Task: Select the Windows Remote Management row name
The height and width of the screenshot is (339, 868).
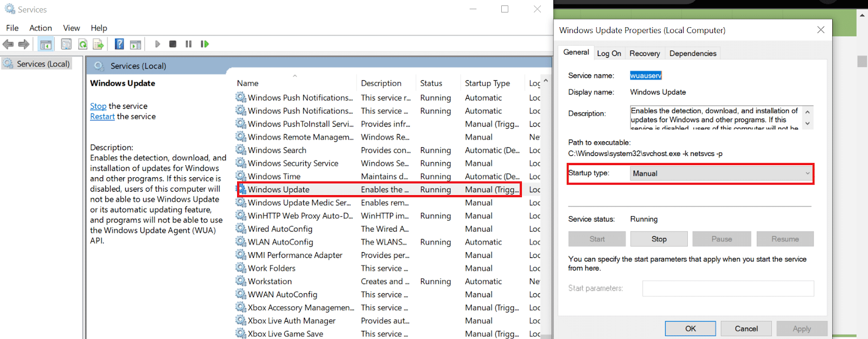Action: point(301,137)
